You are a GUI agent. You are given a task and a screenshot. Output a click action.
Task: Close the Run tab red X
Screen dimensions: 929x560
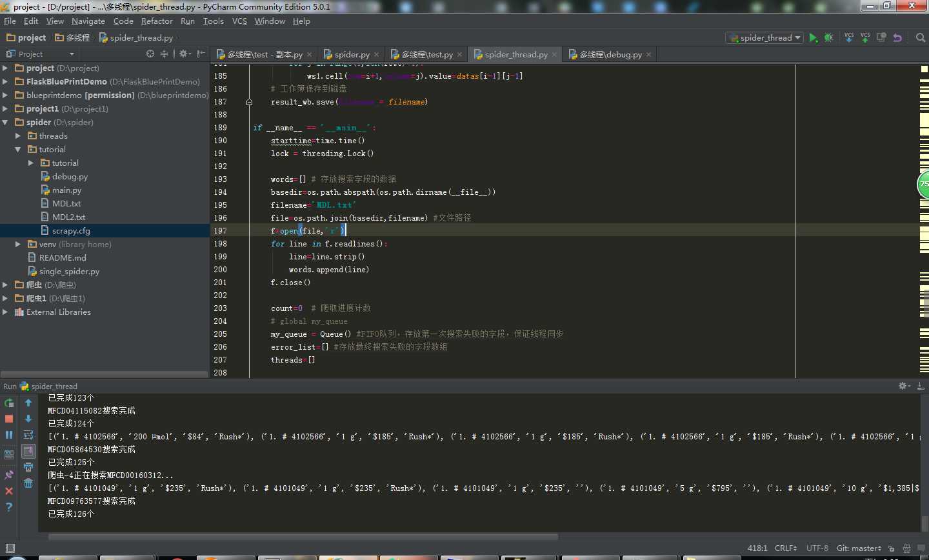(x=9, y=491)
